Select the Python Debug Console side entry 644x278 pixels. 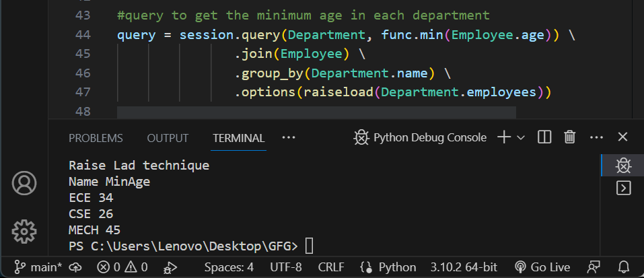(x=623, y=164)
